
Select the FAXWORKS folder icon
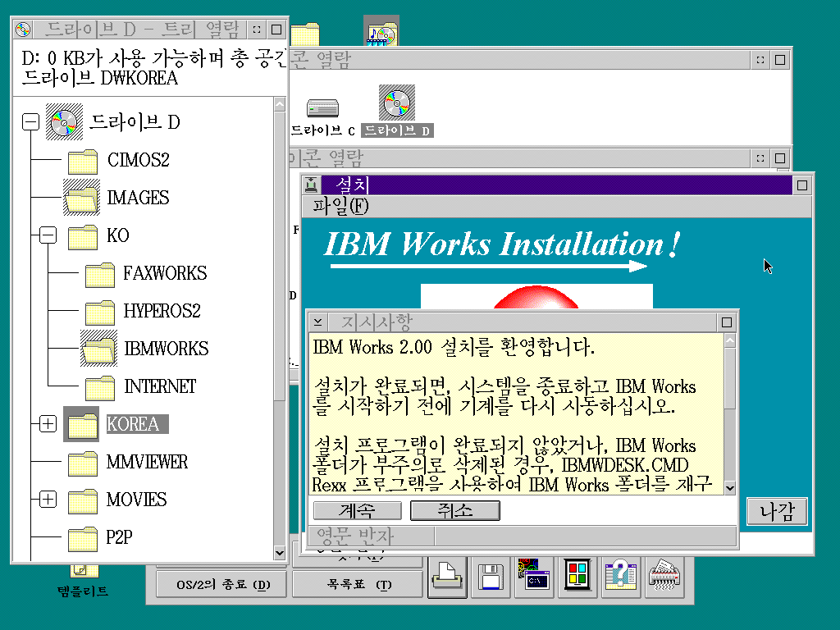[99, 274]
